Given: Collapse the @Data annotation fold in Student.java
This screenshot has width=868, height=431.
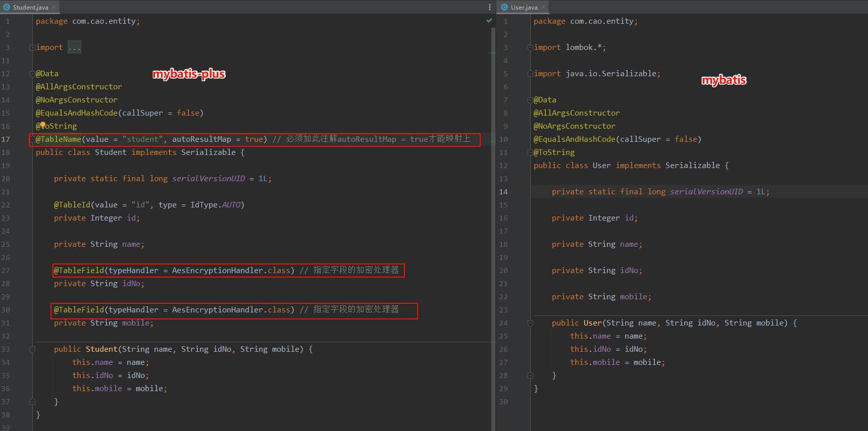Looking at the screenshot, I should point(32,74).
